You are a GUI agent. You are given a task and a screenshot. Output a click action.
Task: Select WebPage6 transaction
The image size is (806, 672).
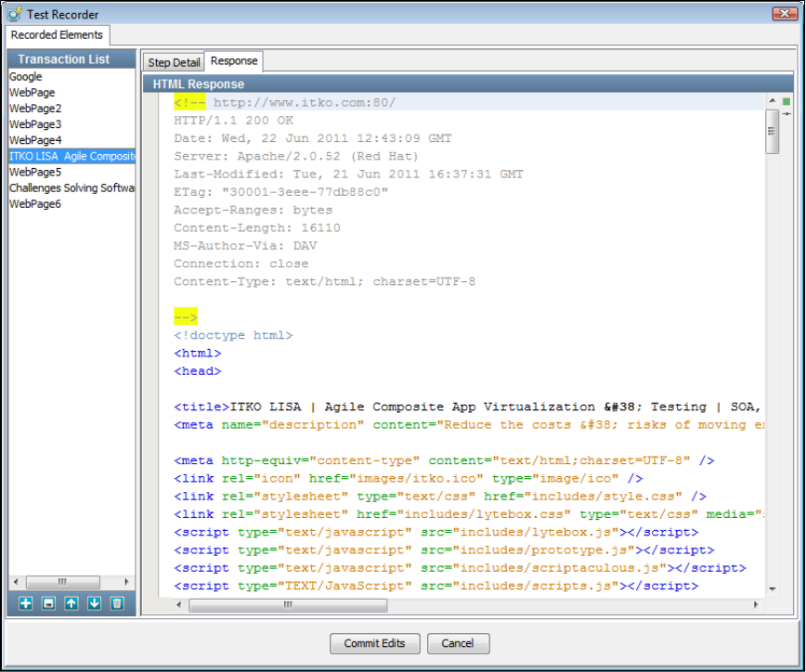pyautogui.click(x=72, y=204)
